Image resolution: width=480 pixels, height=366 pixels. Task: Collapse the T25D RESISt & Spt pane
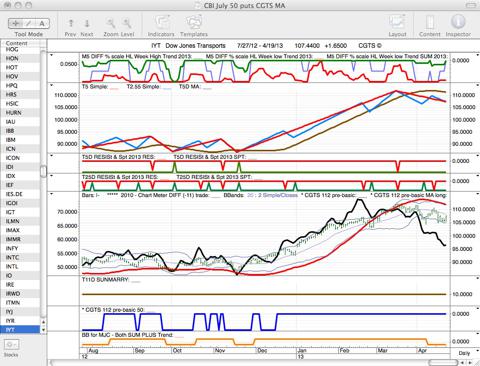click(52, 175)
